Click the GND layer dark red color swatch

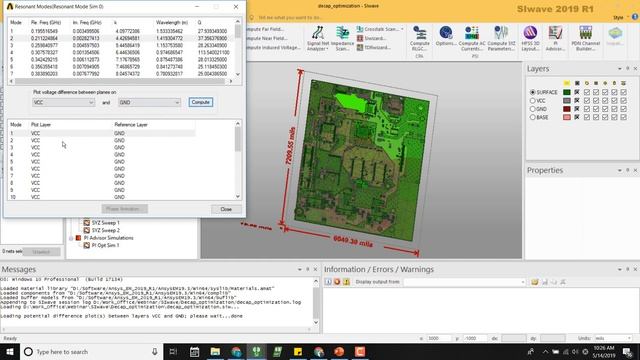(567, 109)
